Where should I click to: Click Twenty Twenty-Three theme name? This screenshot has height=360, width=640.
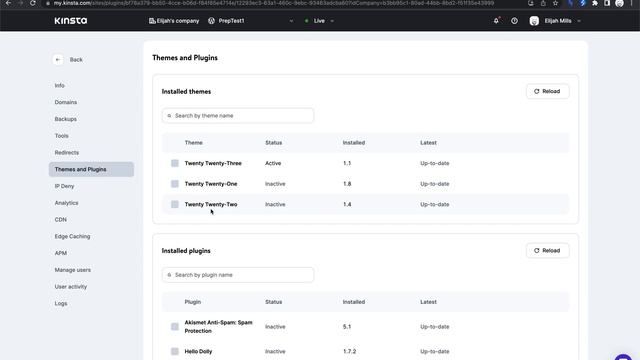click(x=213, y=163)
